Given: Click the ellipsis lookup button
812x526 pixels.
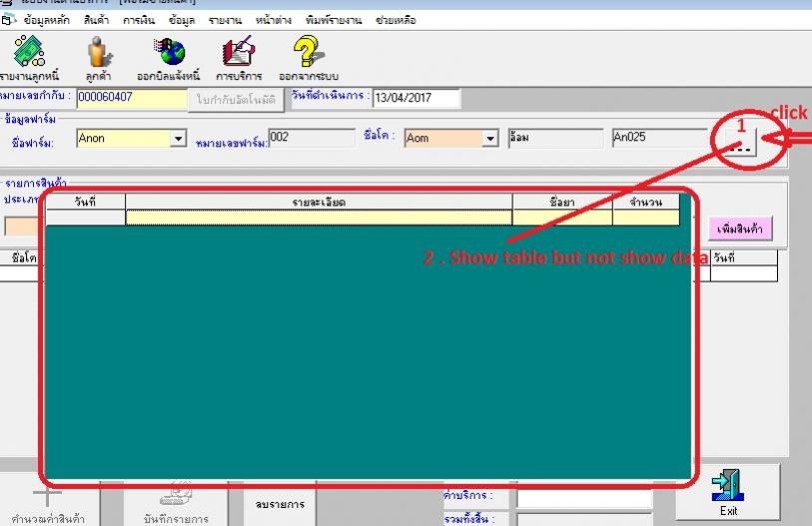Looking at the screenshot, I should [x=740, y=142].
